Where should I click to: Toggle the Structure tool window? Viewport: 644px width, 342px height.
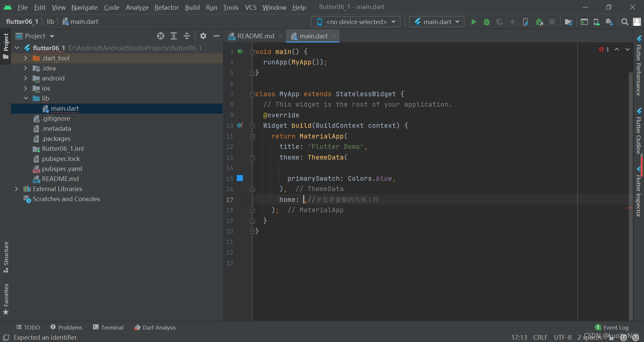click(x=6, y=257)
